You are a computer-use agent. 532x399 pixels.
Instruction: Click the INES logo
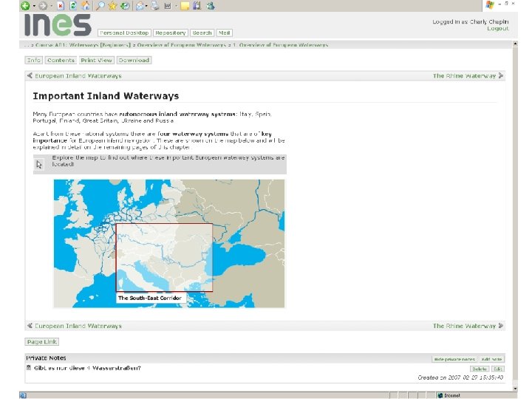[58, 25]
